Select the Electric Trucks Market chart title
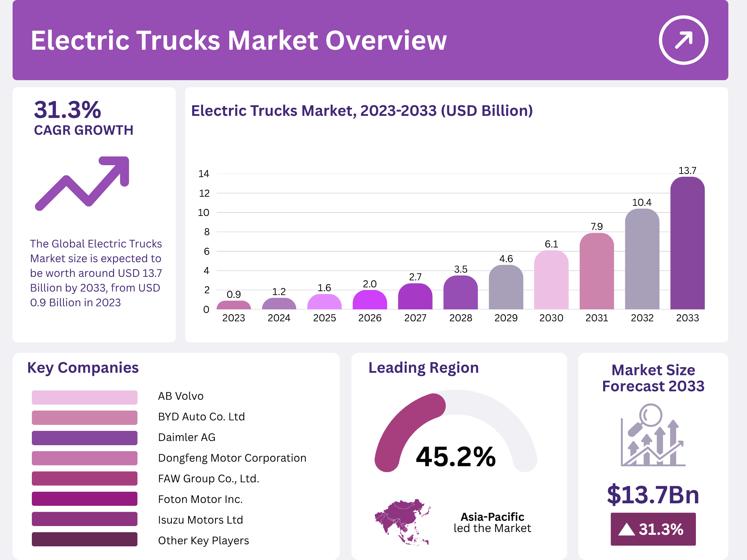 coord(363,111)
